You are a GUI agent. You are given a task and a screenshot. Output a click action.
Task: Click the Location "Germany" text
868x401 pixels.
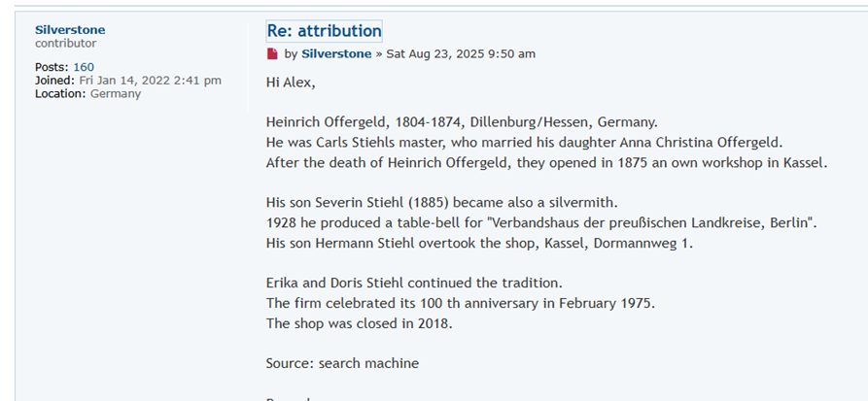[116, 93]
